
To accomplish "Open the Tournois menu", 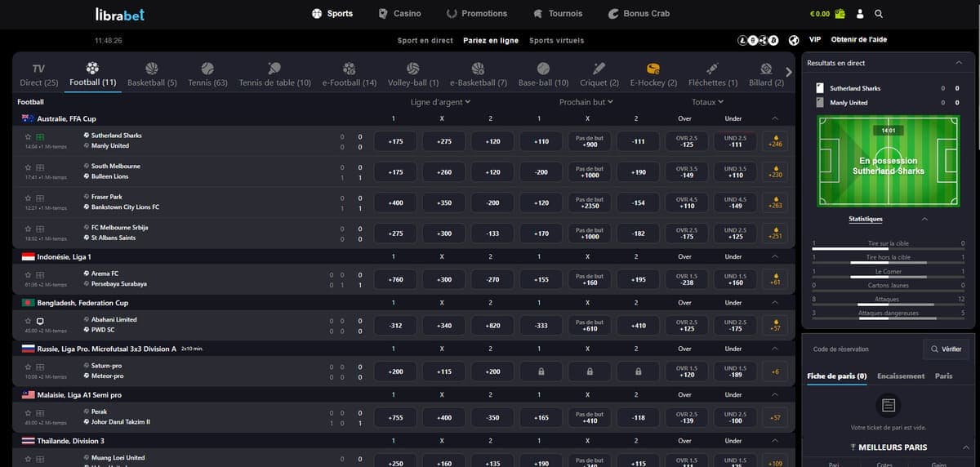I will 558,14.
